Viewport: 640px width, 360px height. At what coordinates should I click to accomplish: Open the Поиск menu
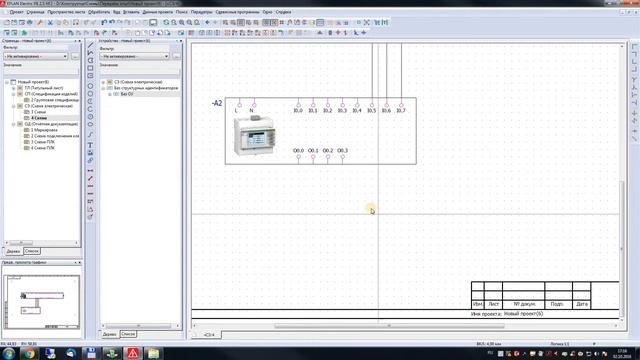(x=182, y=12)
